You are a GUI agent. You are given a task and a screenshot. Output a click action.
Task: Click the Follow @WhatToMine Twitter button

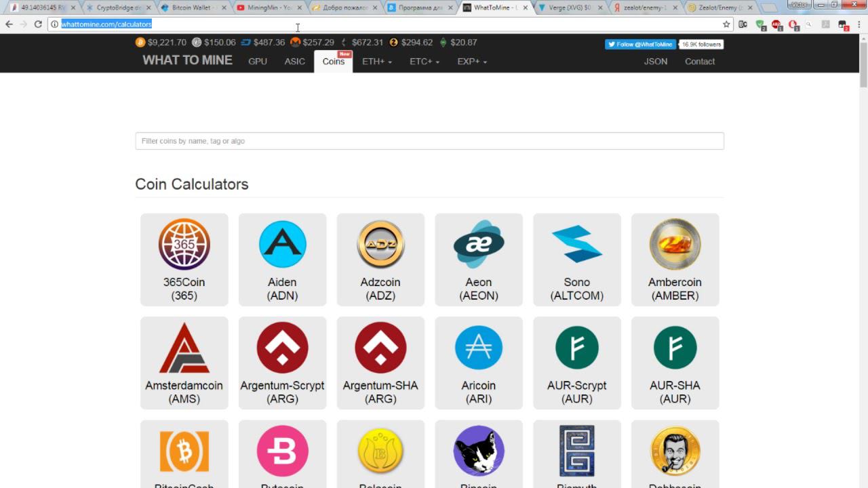[641, 44]
